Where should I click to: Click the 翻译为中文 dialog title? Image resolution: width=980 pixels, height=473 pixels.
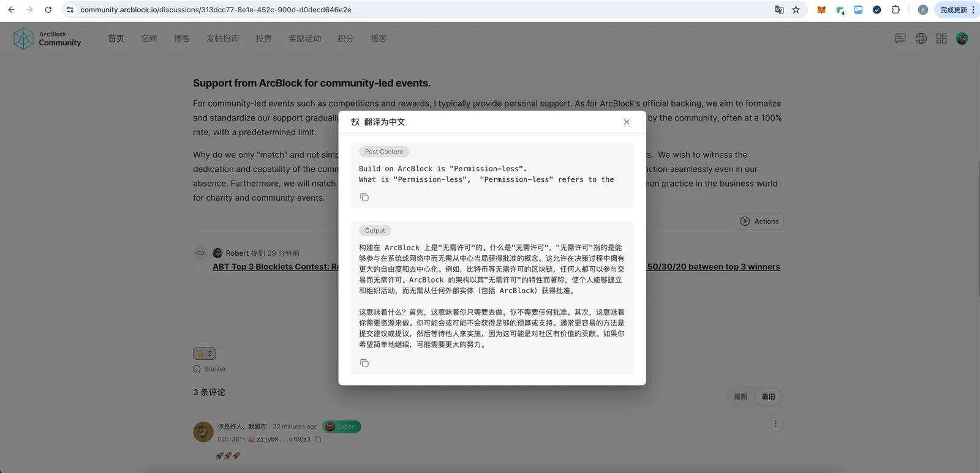coord(385,122)
